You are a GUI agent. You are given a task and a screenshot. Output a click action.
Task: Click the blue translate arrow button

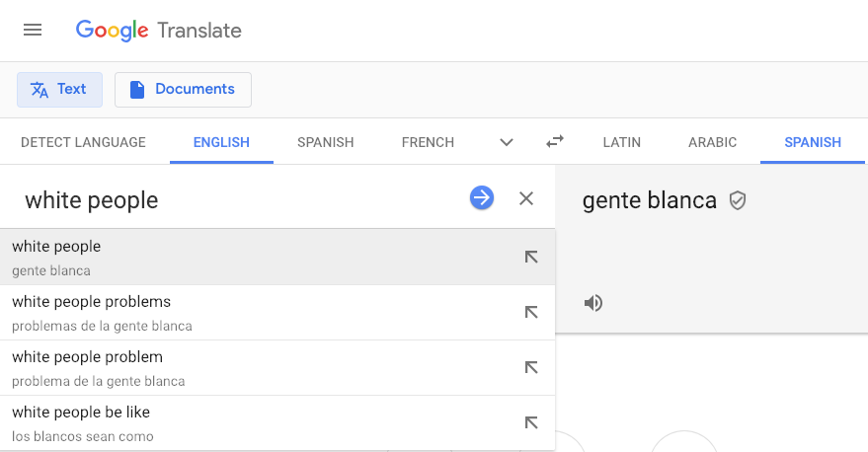(481, 198)
